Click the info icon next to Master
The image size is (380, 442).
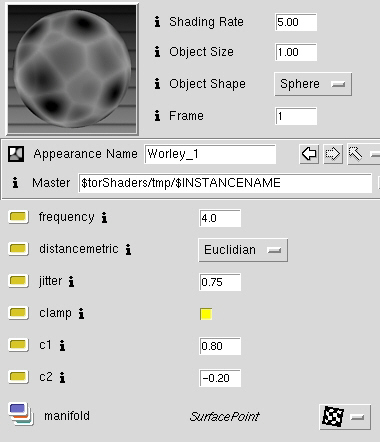click(x=15, y=183)
